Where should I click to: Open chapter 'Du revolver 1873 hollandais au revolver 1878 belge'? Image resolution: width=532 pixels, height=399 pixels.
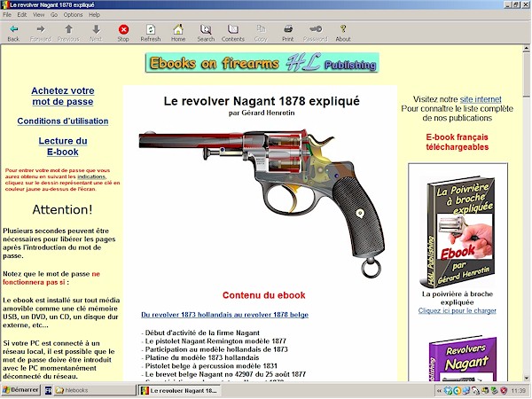[x=224, y=315]
